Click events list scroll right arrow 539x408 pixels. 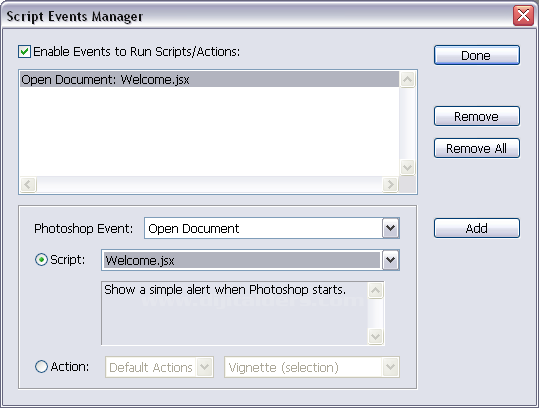(390, 185)
